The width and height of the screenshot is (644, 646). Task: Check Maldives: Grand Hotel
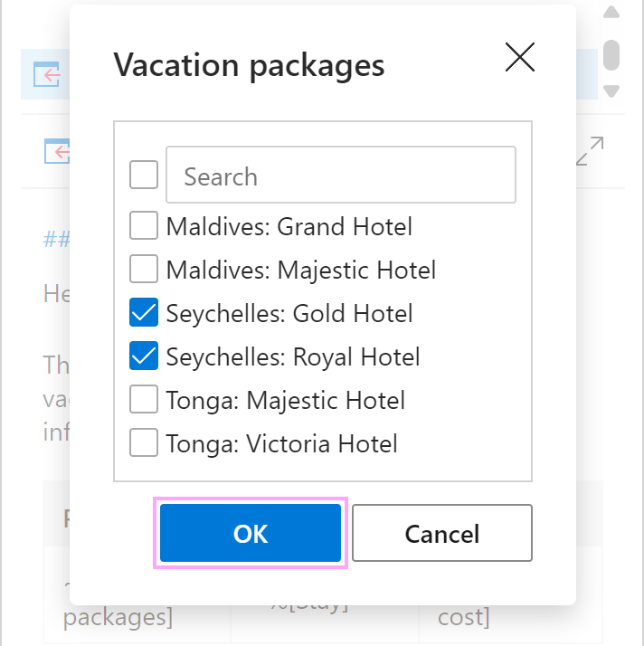(144, 225)
